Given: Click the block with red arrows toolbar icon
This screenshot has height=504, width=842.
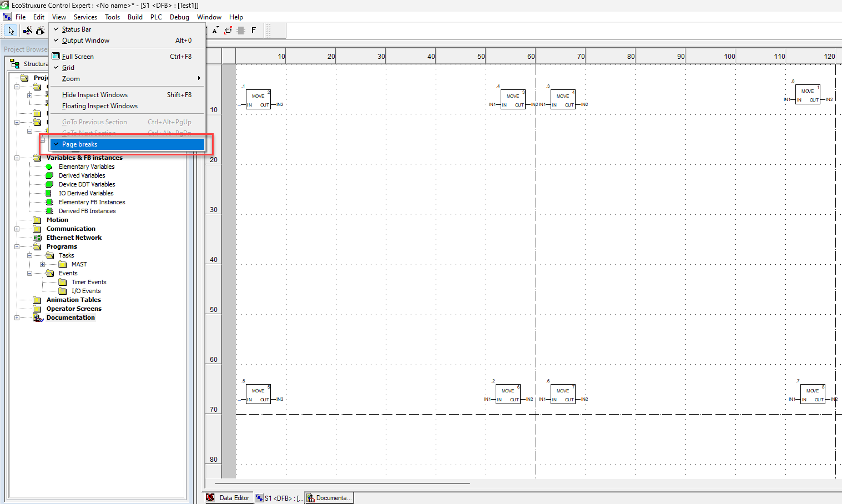Looking at the screenshot, I should tap(228, 31).
